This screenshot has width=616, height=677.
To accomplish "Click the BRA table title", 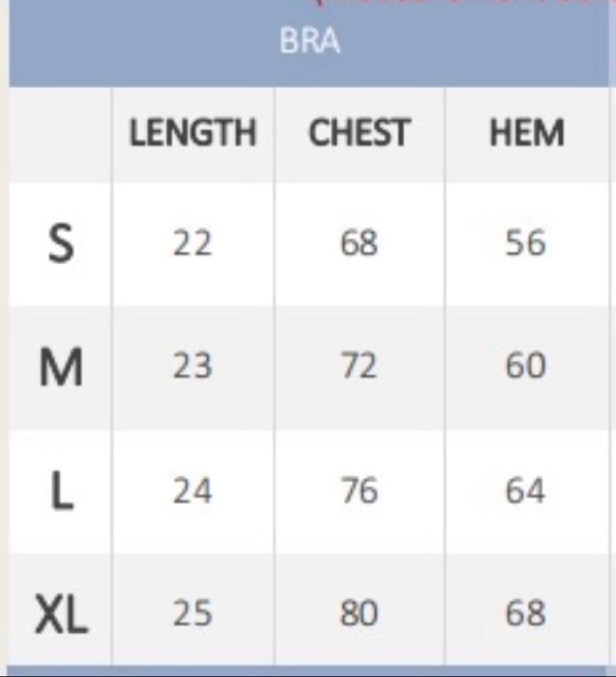I will point(310,42).
